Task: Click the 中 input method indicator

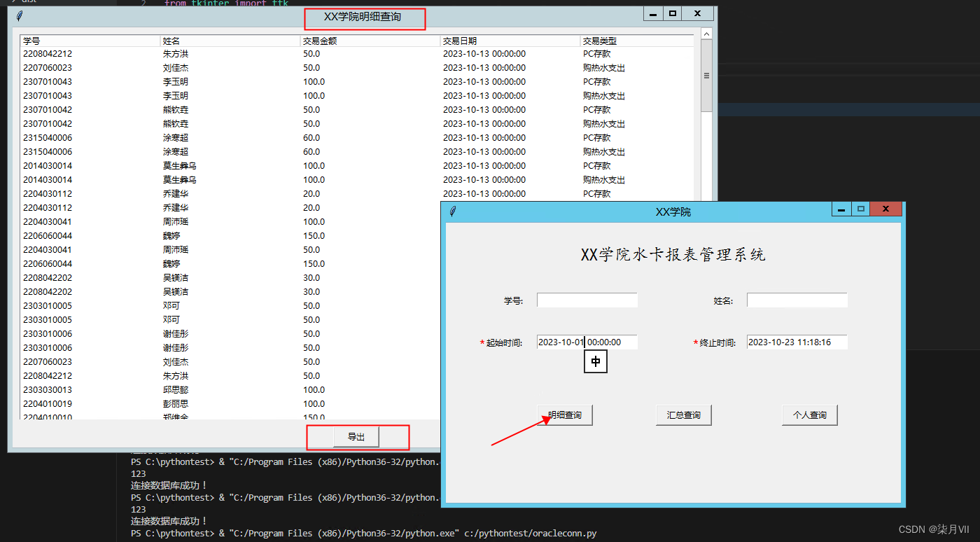Action: [596, 361]
